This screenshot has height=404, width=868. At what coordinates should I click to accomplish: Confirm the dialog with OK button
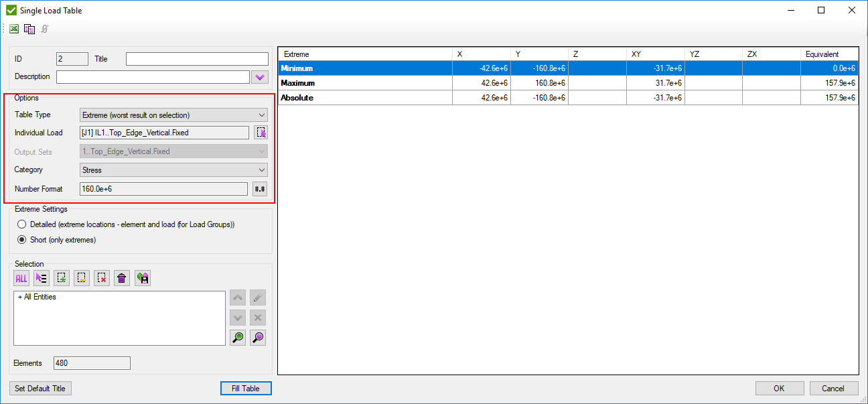[x=780, y=389]
